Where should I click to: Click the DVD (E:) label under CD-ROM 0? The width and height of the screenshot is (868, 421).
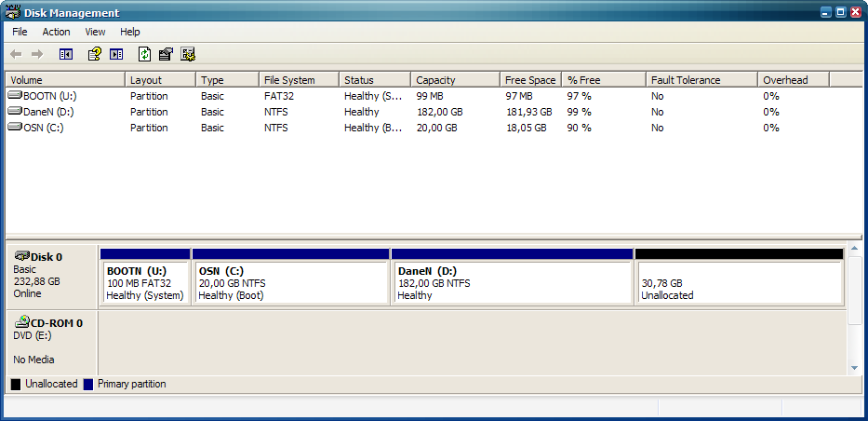click(33, 335)
